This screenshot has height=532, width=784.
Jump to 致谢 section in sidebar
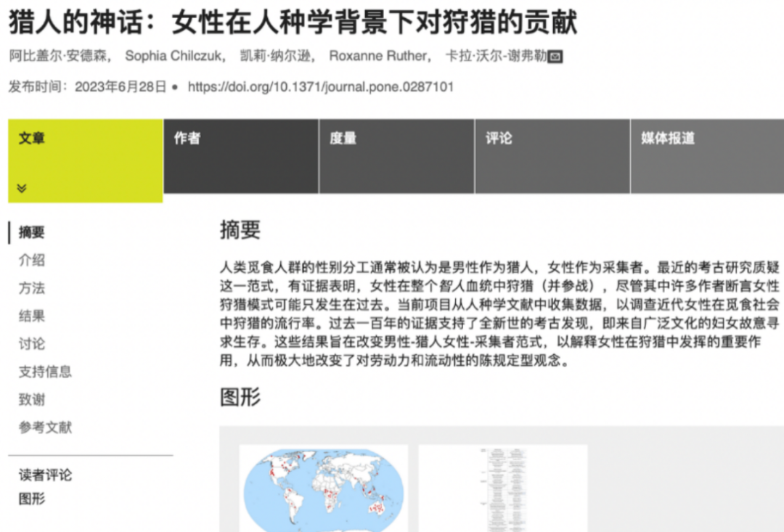(31, 399)
